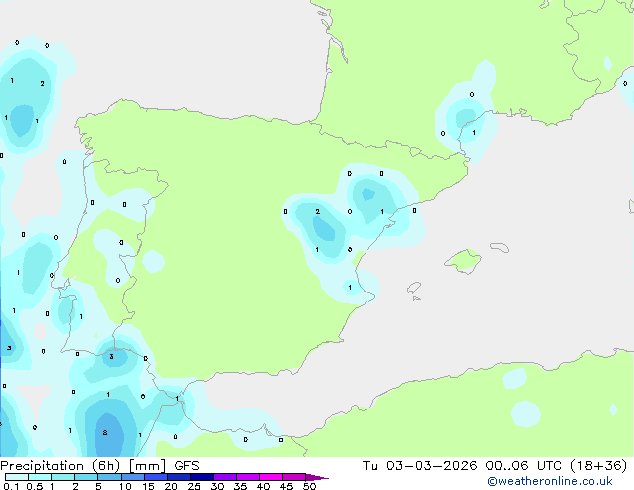634x490 pixels.
Task: Click the '(18+36)' forecast run text
Action: pyautogui.click(x=598, y=466)
